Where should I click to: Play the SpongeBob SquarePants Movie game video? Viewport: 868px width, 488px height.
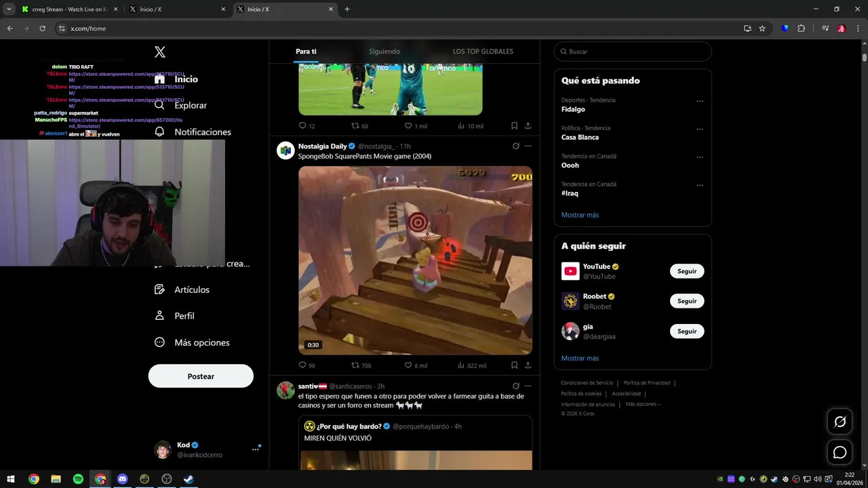(x=415, y=260)
